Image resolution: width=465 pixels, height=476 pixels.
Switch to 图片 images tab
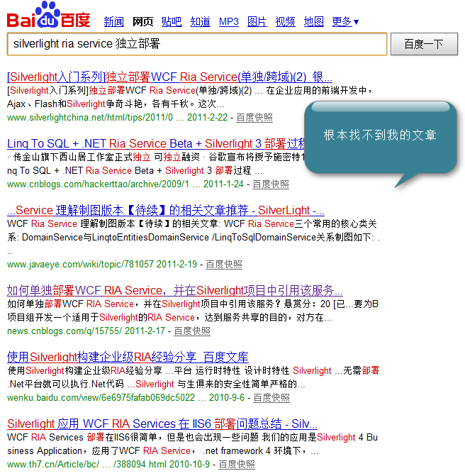pyautogui.click(x=257, y=22)
